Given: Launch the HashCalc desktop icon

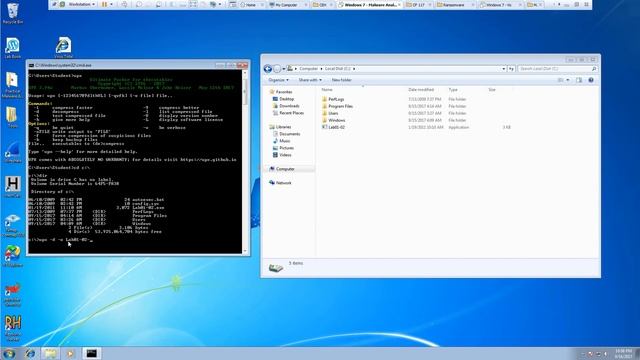Looking at the screenshot, I should [x=12, y=187].
